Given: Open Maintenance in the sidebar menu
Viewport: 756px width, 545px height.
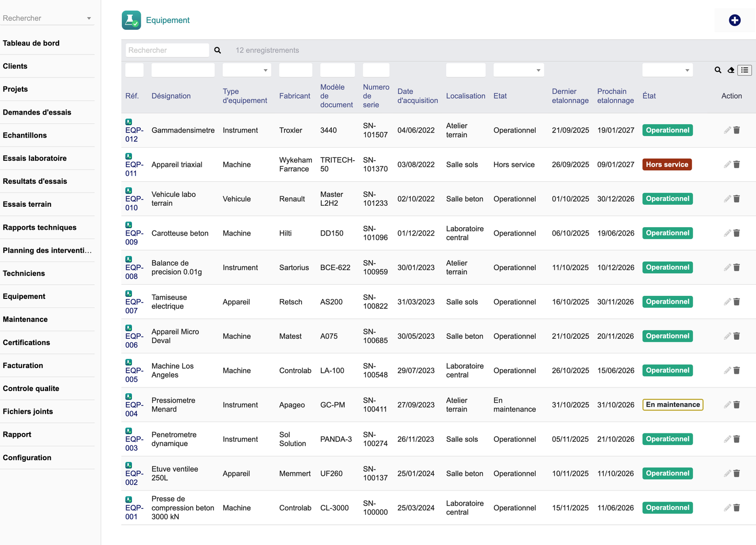Looking at the screenshot, I should pos(25,319).
